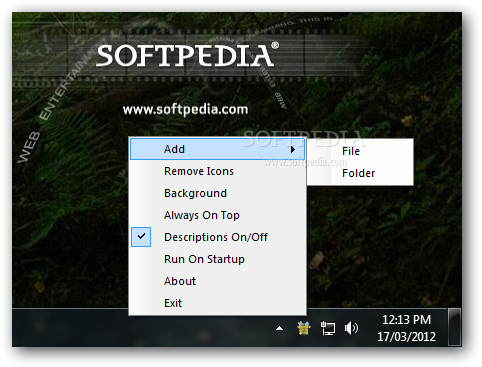Enable Always On Top option

(x=217, y=215)
